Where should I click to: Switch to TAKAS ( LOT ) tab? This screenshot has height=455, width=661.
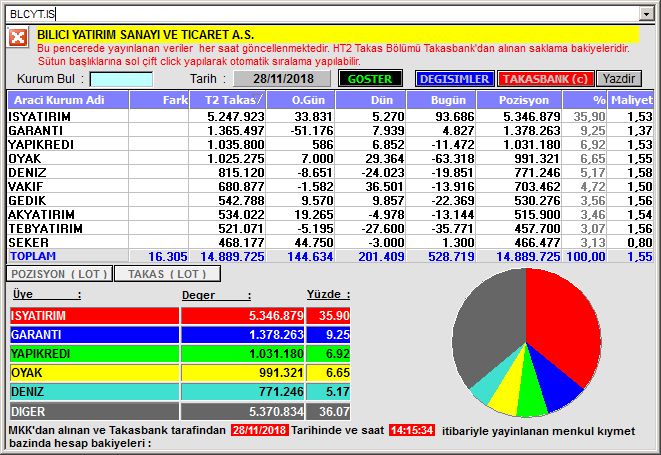coord(167,274)
